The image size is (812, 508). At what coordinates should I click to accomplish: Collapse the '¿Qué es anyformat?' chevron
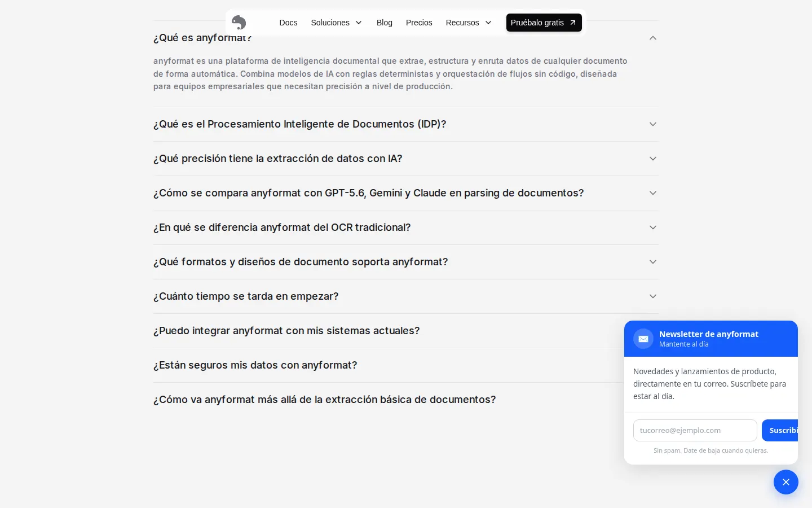click(653, 38)
